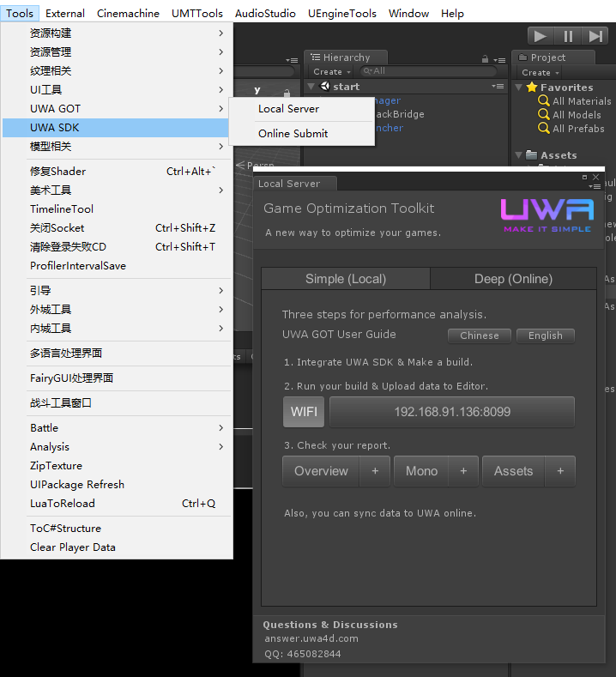Click the Step frame button
The width and height of the screenshot is (616, 677).
pyautogui.click(x=595, y=36)
